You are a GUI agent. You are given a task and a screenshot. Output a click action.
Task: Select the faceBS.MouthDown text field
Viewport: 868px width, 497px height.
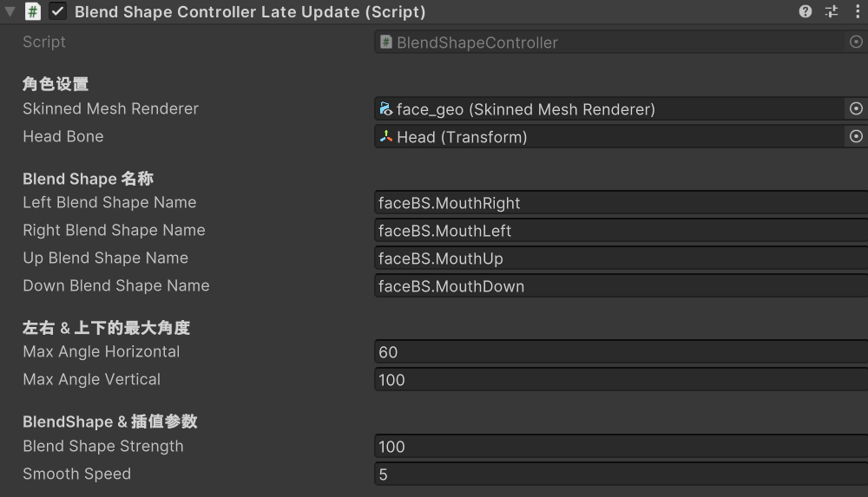tap(621, 285)
